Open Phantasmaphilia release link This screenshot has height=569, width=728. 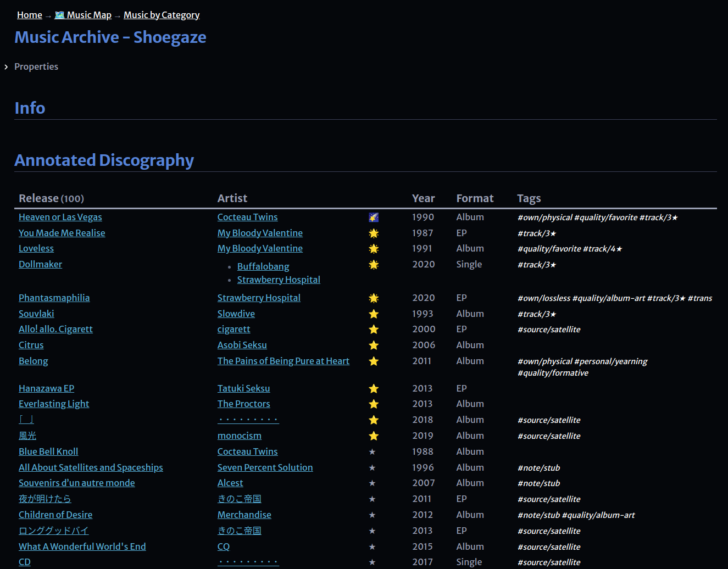coord(54,298)
